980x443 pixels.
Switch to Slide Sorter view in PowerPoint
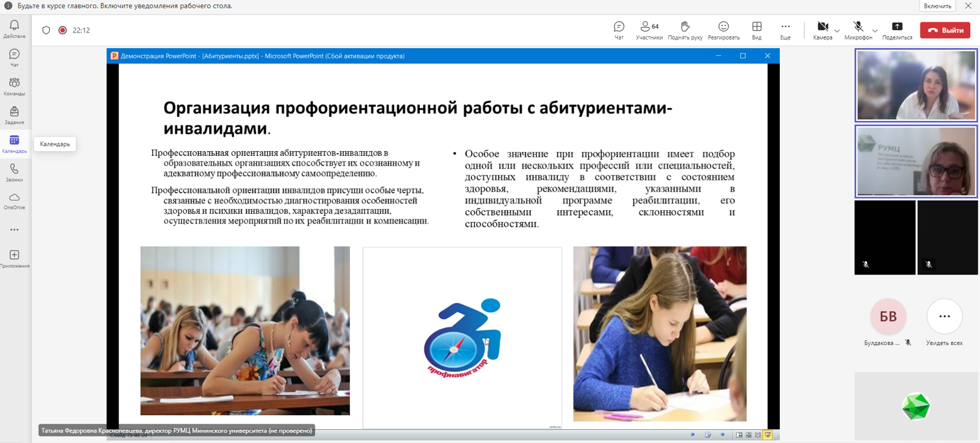coord(749,435)
